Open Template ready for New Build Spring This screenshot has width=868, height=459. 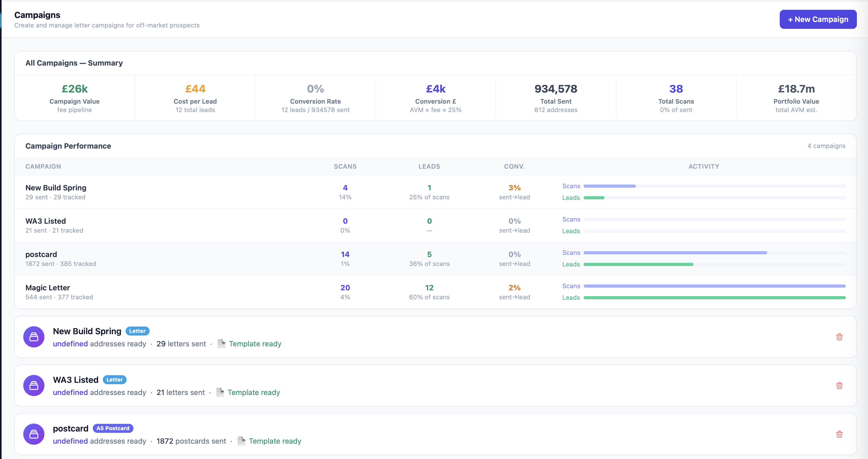255,344
